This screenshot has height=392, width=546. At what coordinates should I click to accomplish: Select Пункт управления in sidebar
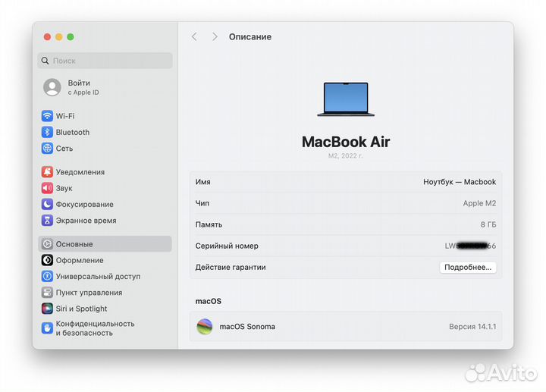point(105,293)
